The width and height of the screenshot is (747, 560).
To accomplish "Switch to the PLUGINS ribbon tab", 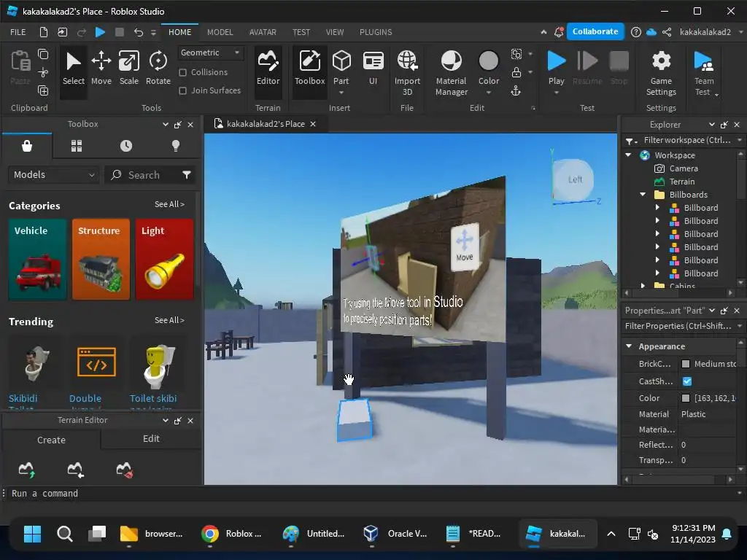I will tap(376, 32).
